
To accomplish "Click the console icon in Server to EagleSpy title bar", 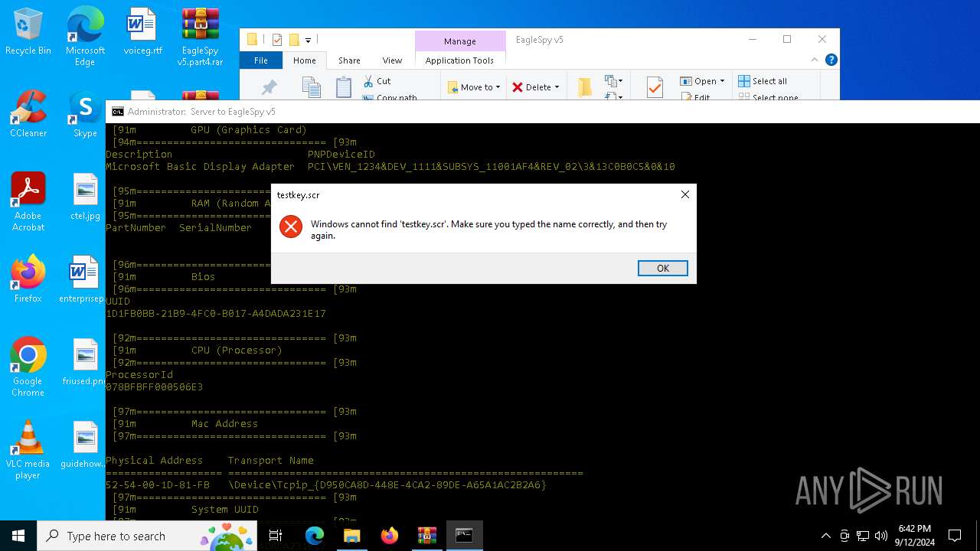I will (117, 111).
